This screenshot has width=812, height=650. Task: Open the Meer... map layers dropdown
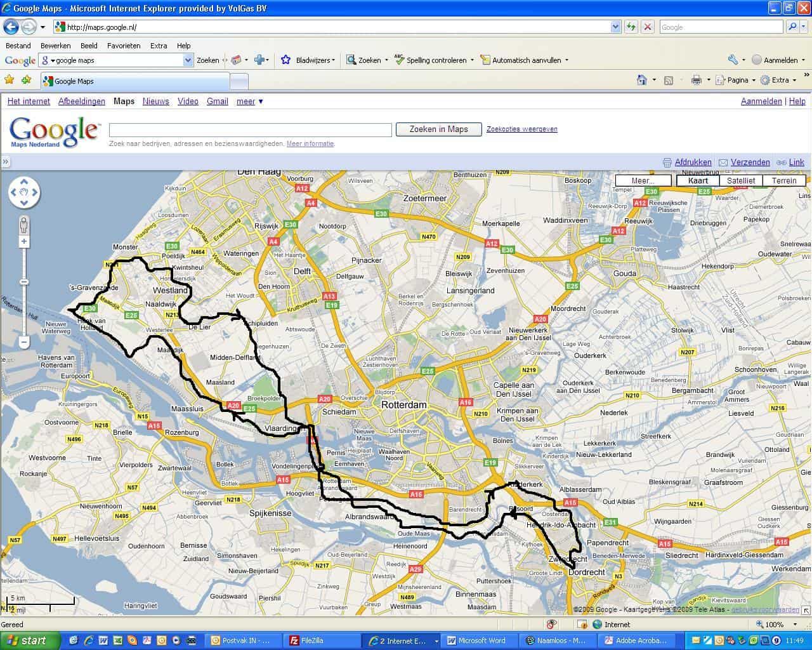coord(643,180)
